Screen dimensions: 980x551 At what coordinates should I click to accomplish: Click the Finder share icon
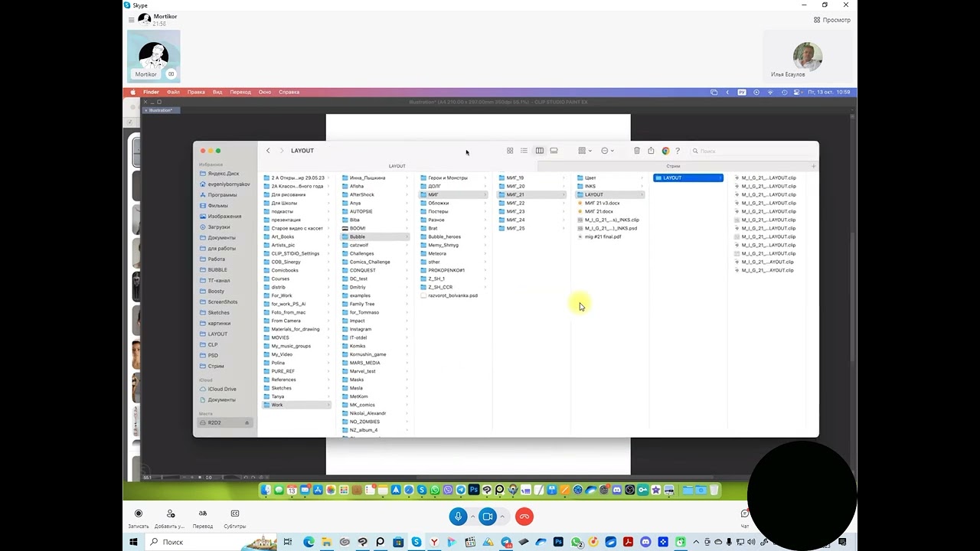[651, 151]
